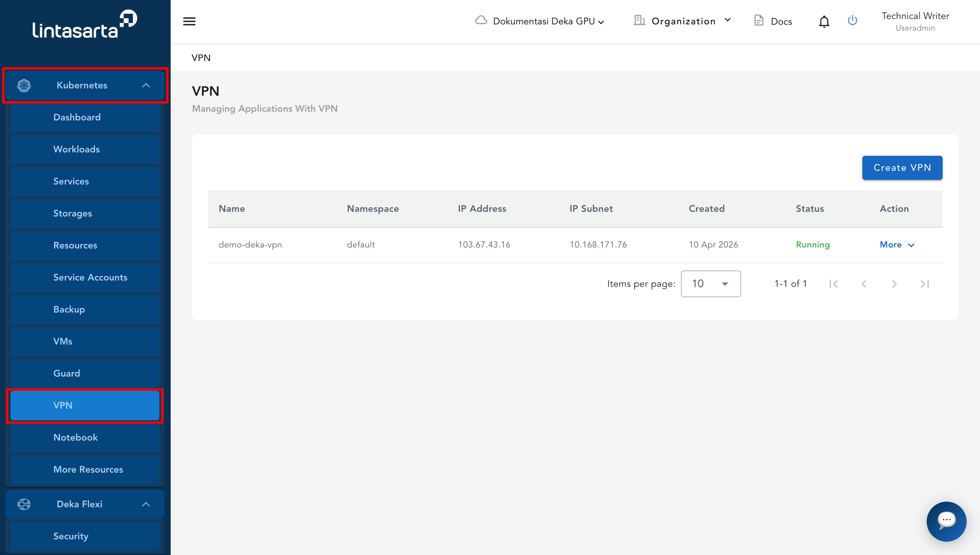Open Workloads in the sidebar
The width and height of the screenshot is (980, 555).
coord(85,149)
